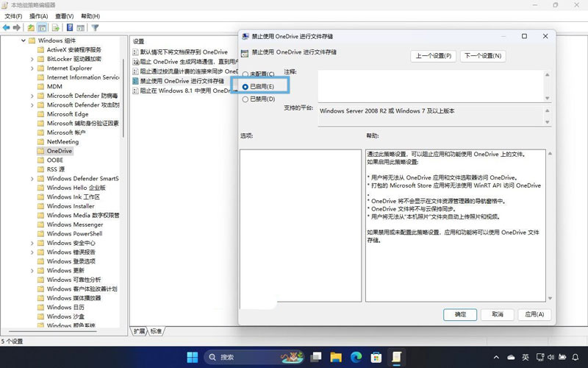Click the 确定 button
This screenshot has width=588, height=368.
460,314
